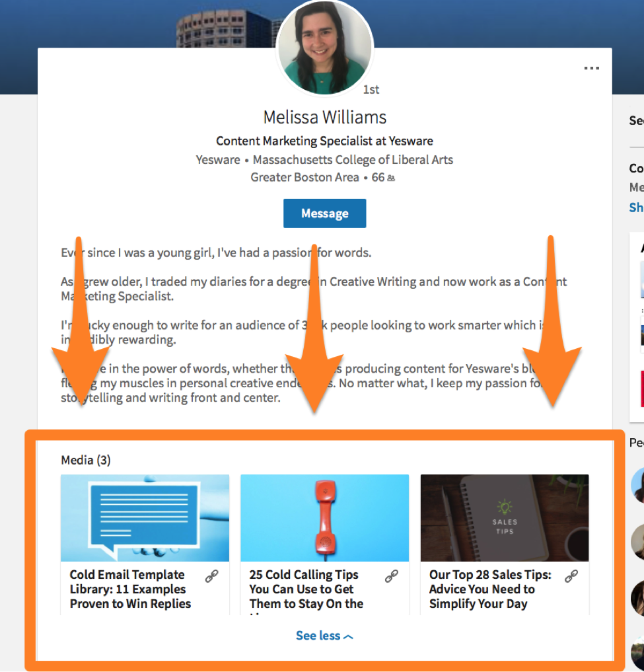Open the Yesware company link

click(217, 159)
